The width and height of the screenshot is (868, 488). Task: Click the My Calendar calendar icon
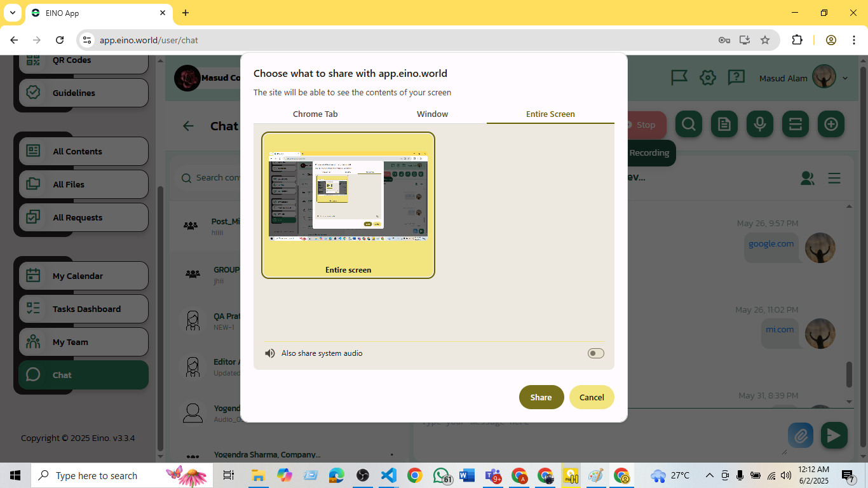(34, 276)
